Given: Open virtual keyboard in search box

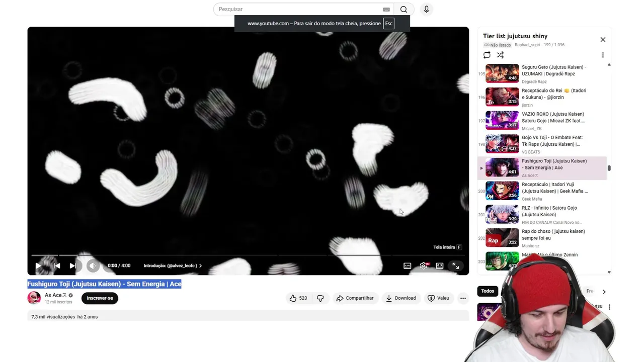Looking at the screenshot, I should point(386,10).
